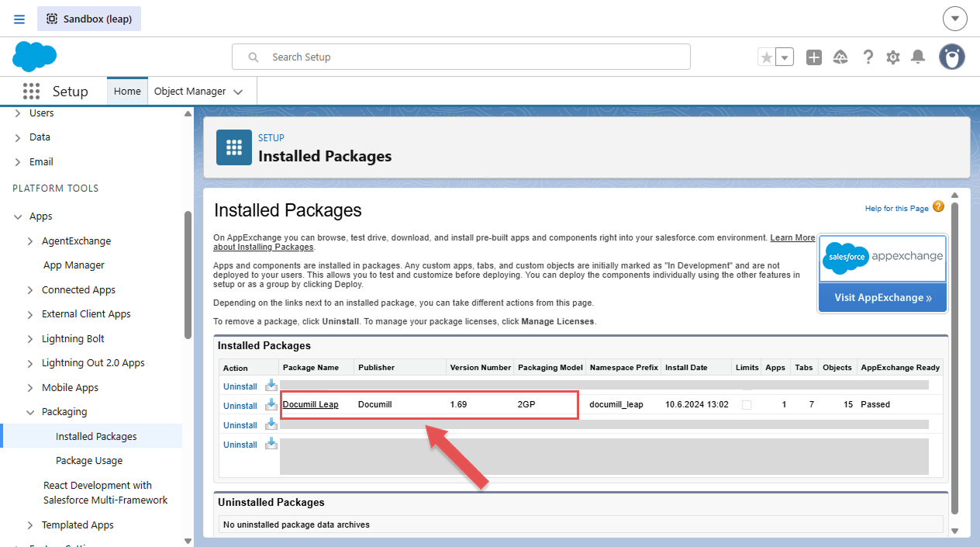Image resolution: width=980 pixels, height=547 pixels.
Task: Expand External Client Apps in sidebar
Action: coord(30,314)
